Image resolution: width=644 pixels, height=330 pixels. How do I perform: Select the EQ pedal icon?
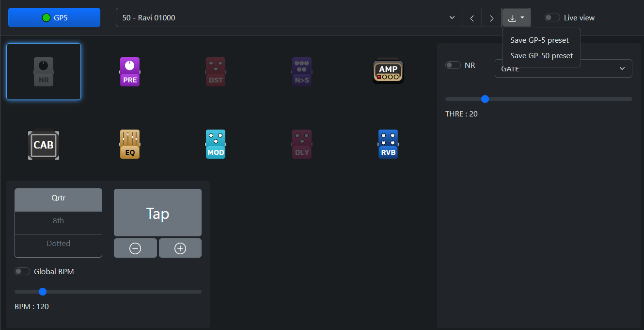(x=130, y=145)
